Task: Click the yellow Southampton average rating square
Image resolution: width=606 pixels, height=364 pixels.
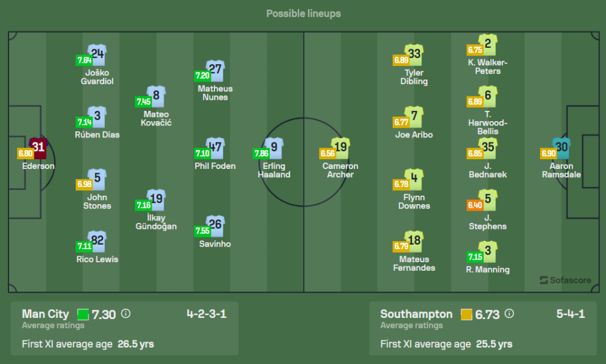Action: coord(466,314)
